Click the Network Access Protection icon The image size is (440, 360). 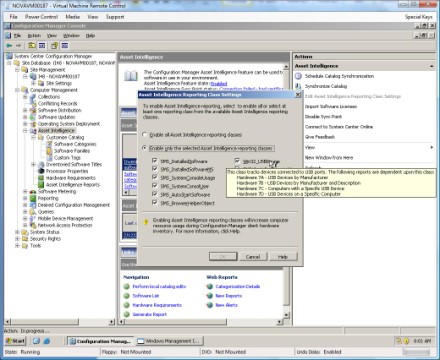click(33, 225)
